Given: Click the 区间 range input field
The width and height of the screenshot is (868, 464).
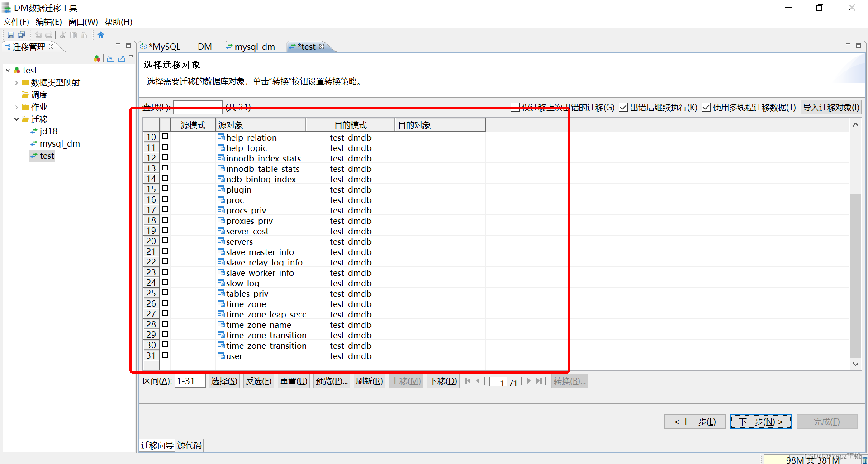Looking at the screenshot, I should (190, 381).
